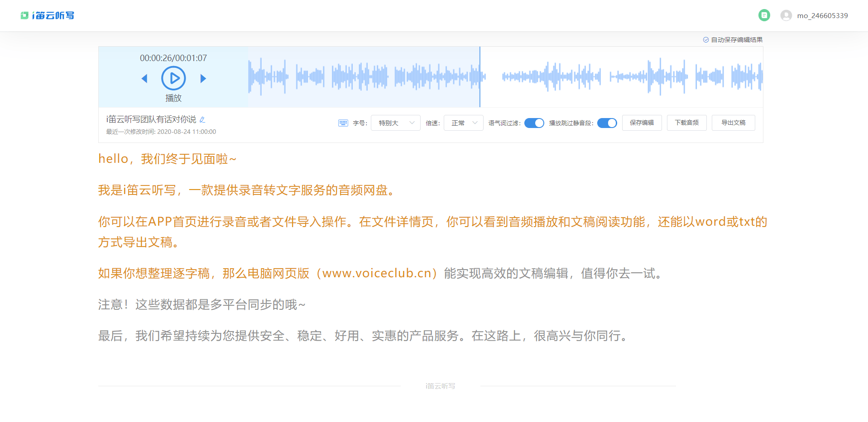Click the 下载音频 button

point(687,123)
